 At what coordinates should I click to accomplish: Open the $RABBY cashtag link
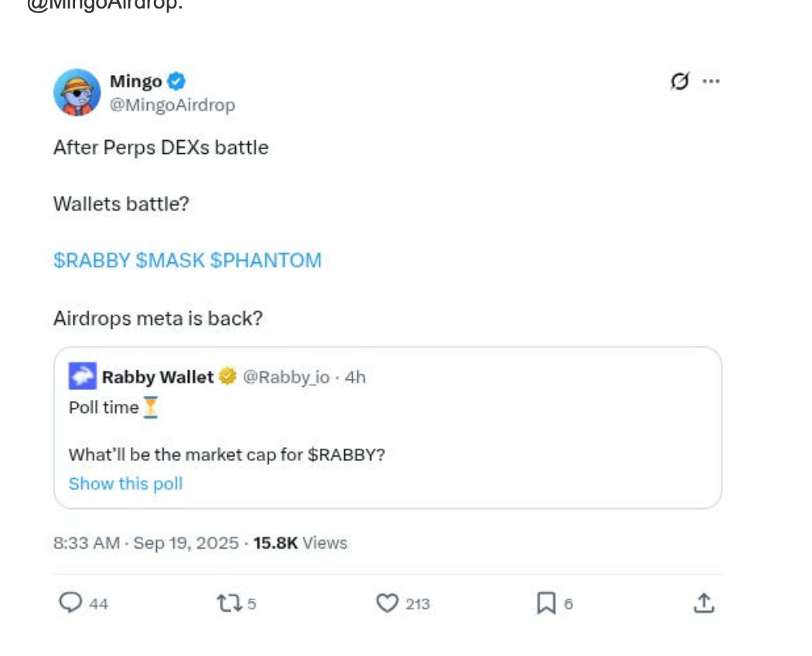point(91,261)
